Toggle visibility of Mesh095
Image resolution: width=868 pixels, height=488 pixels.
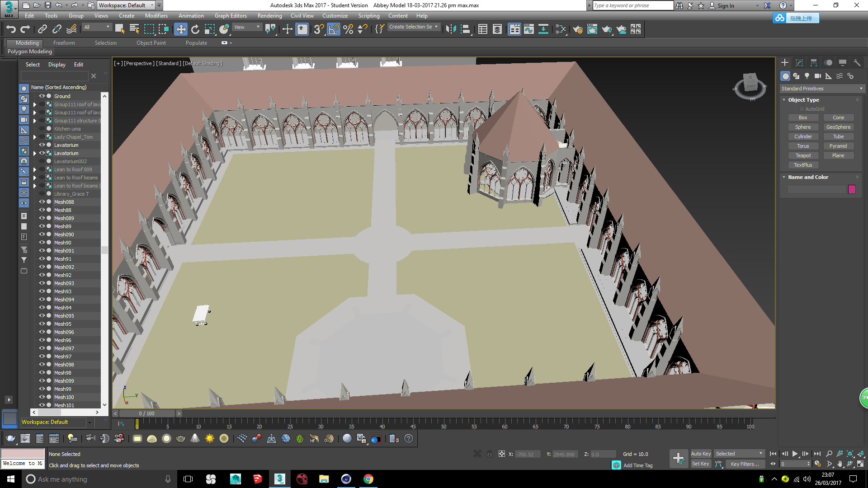tap(42, 315)
